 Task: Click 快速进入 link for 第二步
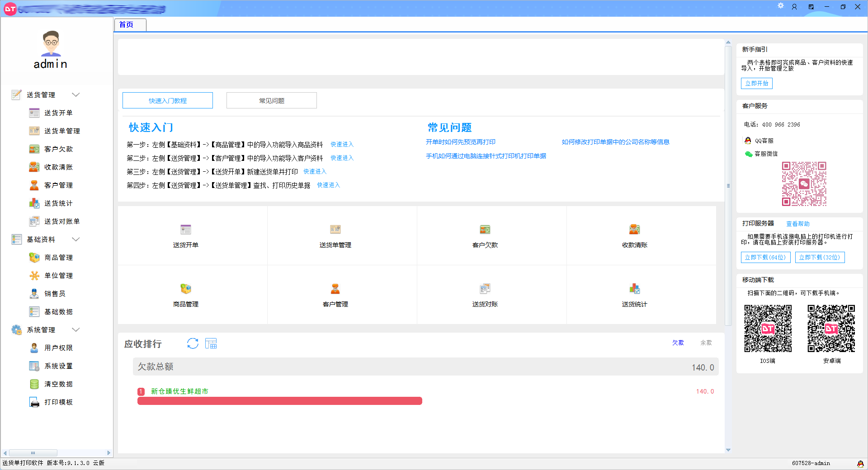(x=342, y=158)
